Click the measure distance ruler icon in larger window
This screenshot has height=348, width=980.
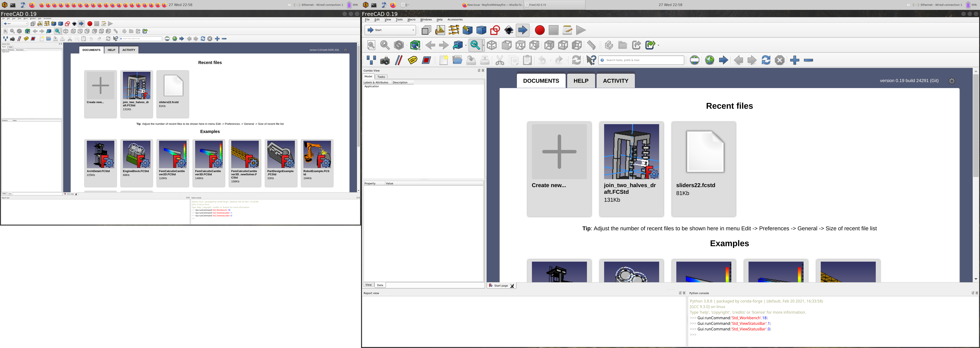coord(591,45)
